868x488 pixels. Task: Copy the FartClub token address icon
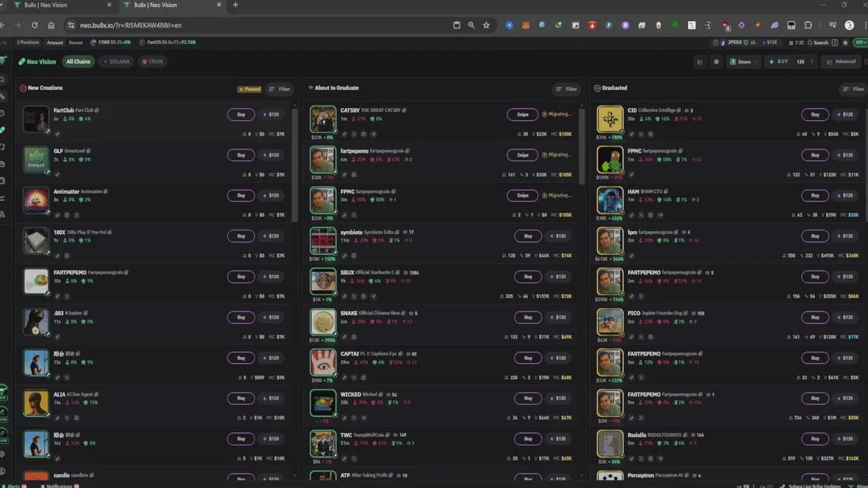(x=97, y=110)
